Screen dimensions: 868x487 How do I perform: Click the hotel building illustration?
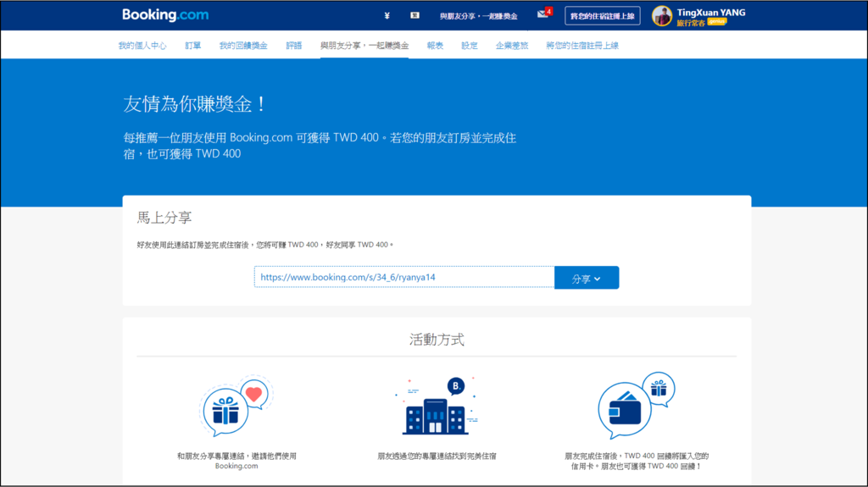[437, 406]
